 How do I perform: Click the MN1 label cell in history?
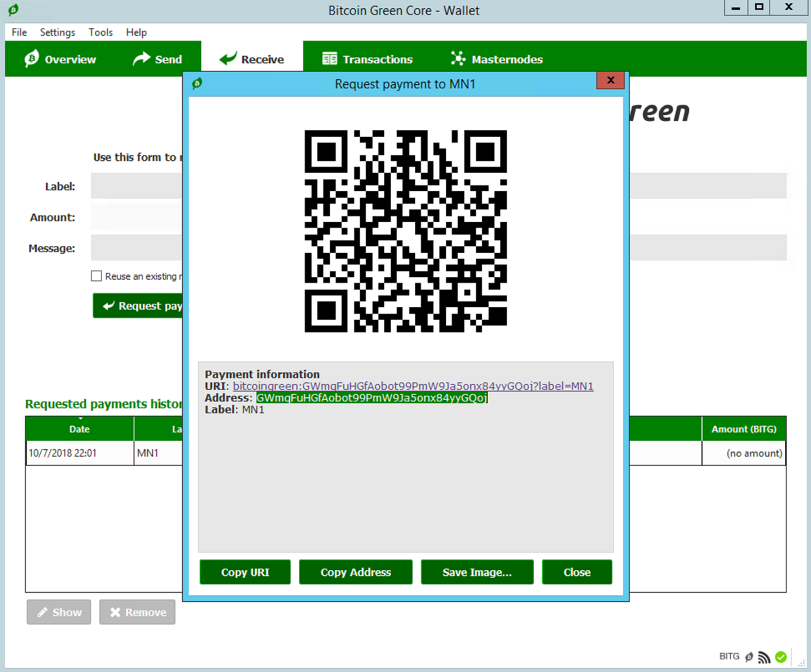pos(158,453)
